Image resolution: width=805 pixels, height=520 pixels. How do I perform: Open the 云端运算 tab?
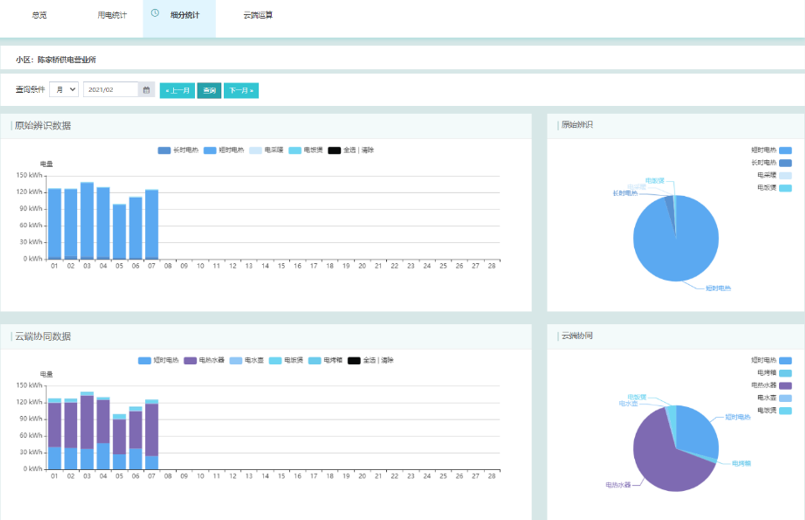click(258, 16)
